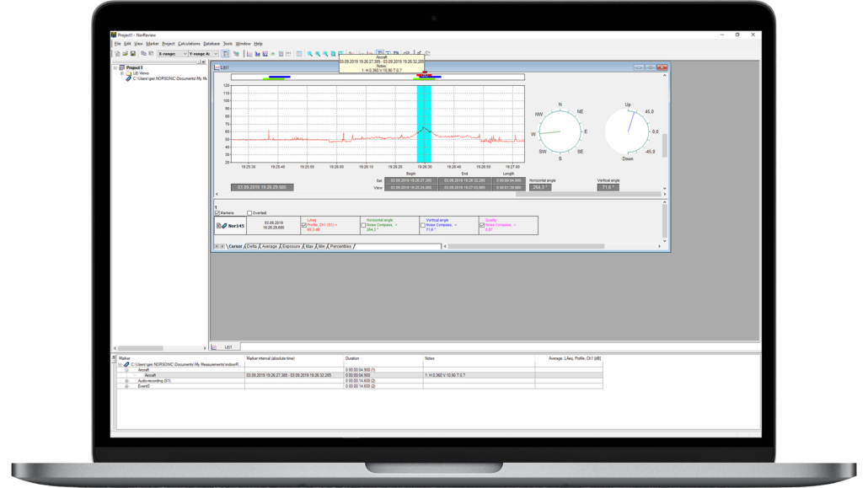Open the Calculations menu
Viewport: 868px width, 488px height.
coord(189,44)
